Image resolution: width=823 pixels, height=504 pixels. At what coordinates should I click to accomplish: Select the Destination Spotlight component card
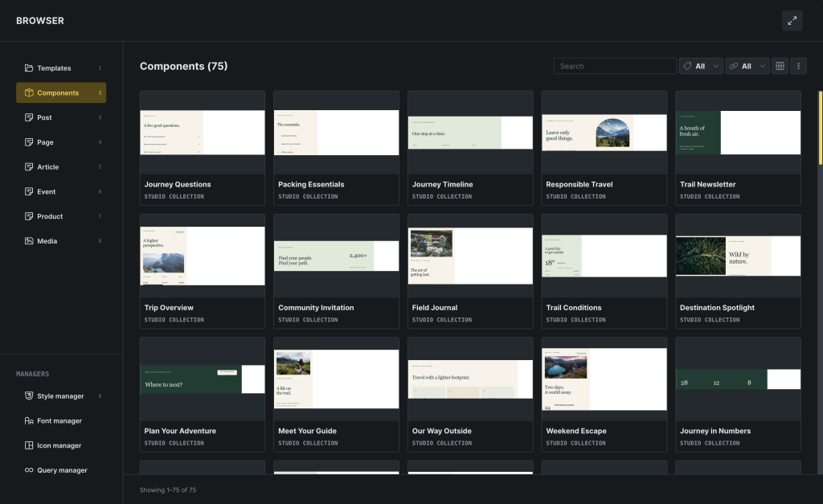point(738,272)
